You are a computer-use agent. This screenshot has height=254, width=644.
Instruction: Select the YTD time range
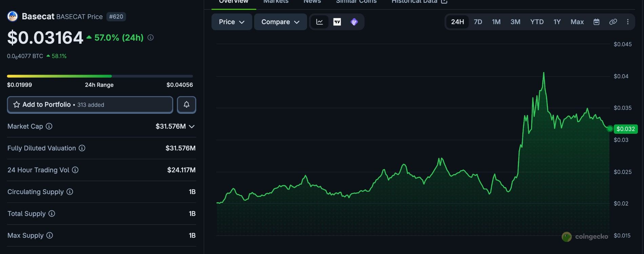(537, 22)
